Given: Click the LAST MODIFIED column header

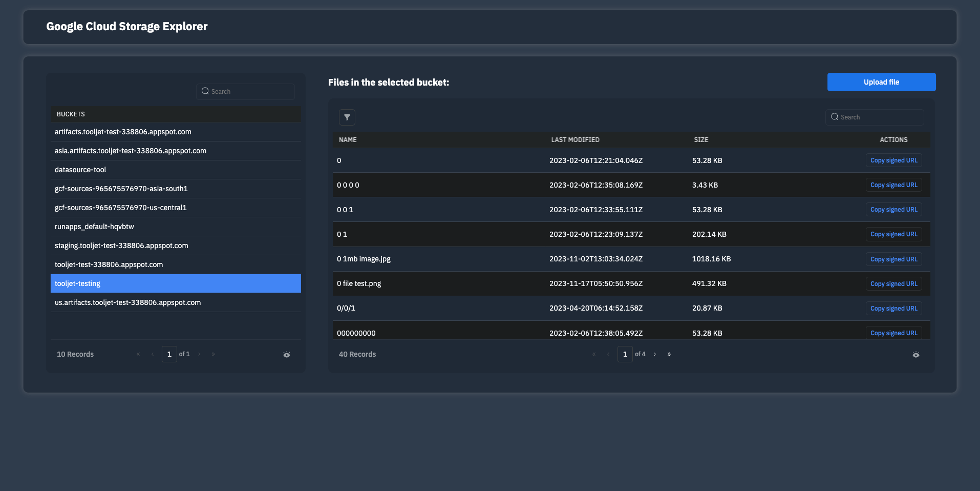Looking at the screenshot, I should point(575,140).
